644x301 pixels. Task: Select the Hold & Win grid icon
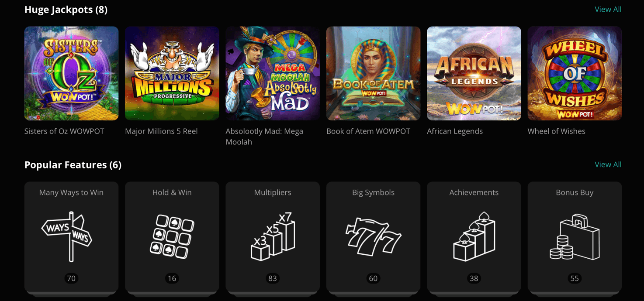pos(172,236)
